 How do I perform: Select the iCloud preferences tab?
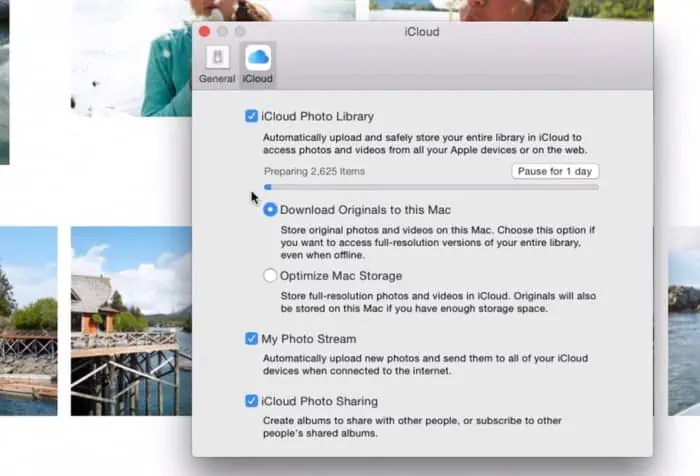click(258, 65)
